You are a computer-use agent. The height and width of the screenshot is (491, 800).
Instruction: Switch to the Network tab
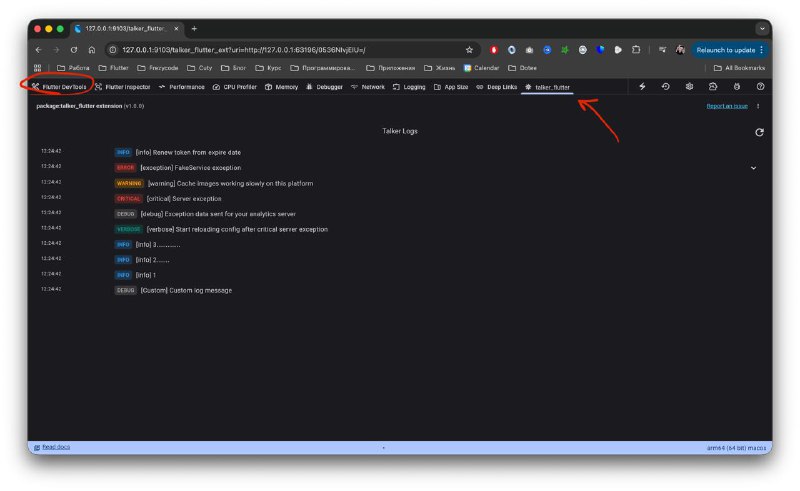click(368, 87)
